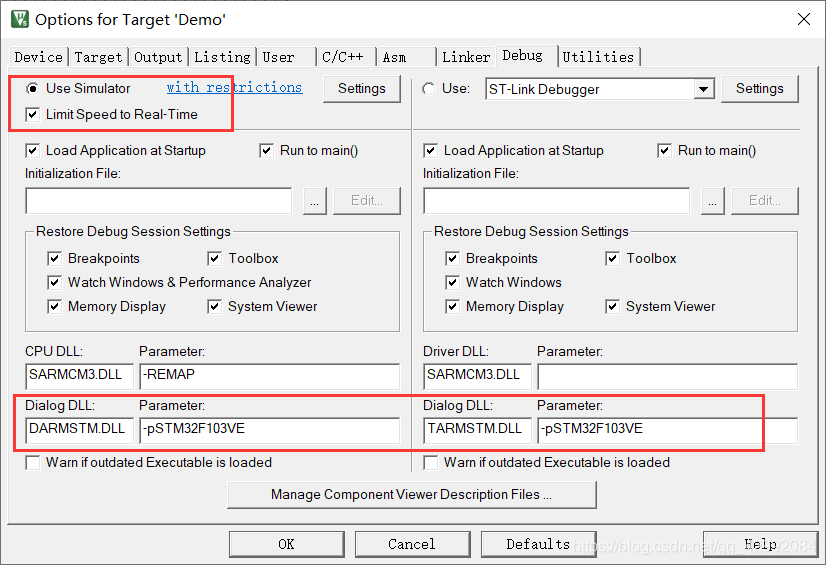
Task: Toggle ST-Link side System Viewer checkbox
Action: point(612,306)
